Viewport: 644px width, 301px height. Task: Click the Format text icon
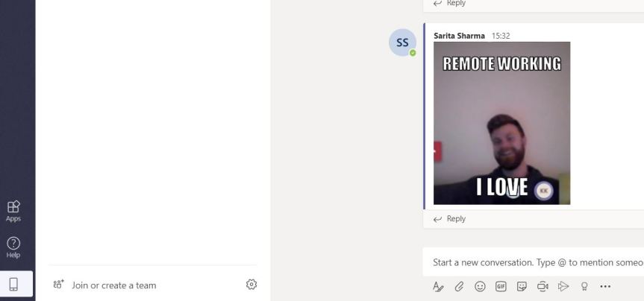click(438, 286)
